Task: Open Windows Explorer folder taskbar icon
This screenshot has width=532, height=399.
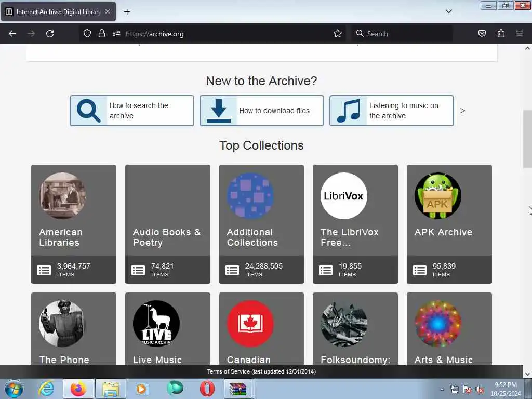Action: 111,389
